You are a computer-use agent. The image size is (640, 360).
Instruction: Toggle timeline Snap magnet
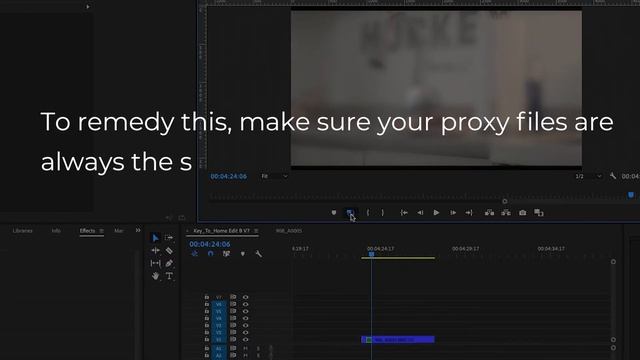click(210, 254)
